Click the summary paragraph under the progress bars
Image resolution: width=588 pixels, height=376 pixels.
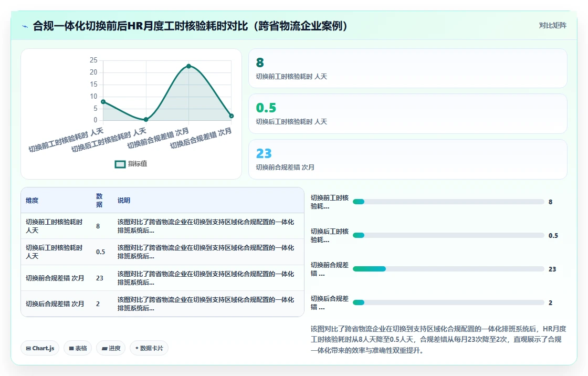438,339
